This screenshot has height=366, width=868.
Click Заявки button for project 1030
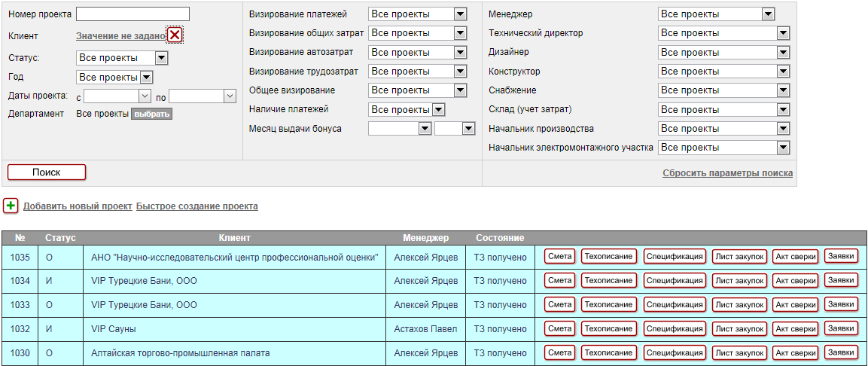pos(841,352)
